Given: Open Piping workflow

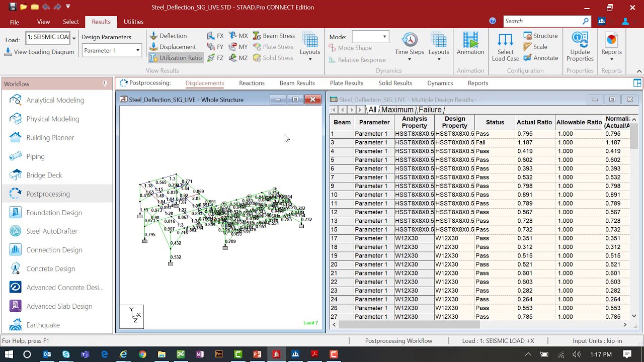Looking at the screenshot, I should [x=57, y=156].
